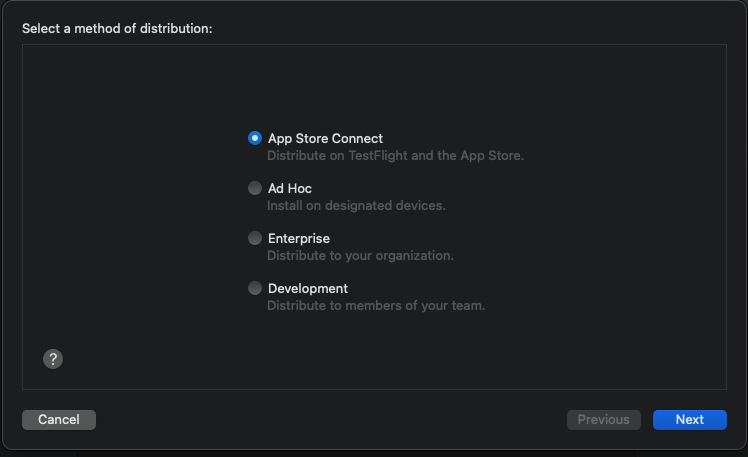Click the empty space between Cancel and Previous

coord(330,420)
